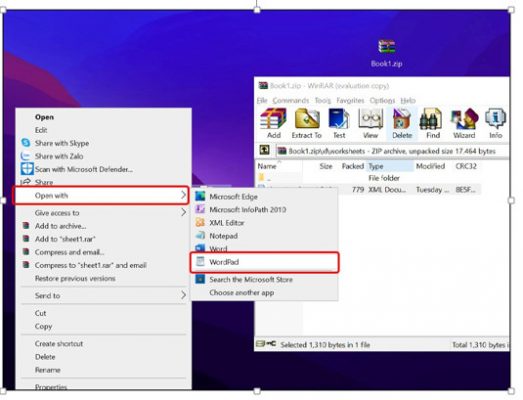Click the Microsoft InfoPath 2010 icon

click(200, 209)
